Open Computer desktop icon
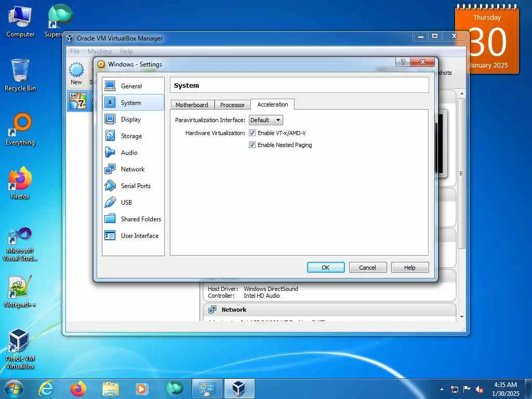This screenshot has width=532, height=399. tap(20, 21)
